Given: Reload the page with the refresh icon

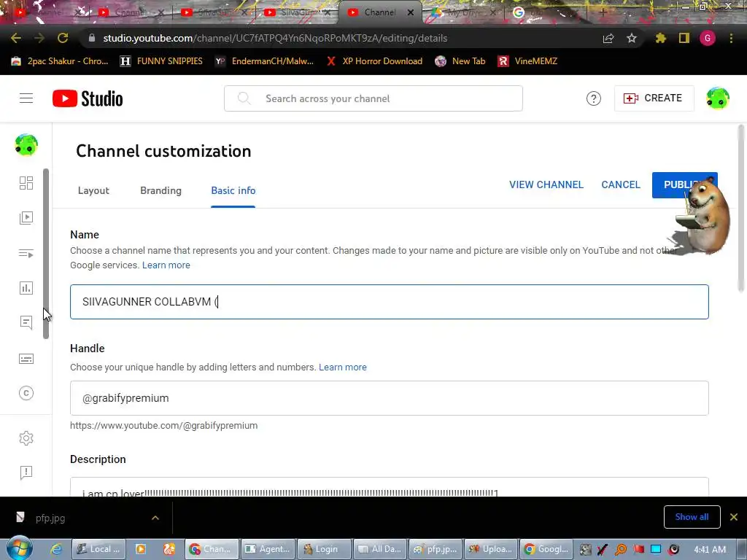Looking at the screenshot, I should (x=63, y=38).
